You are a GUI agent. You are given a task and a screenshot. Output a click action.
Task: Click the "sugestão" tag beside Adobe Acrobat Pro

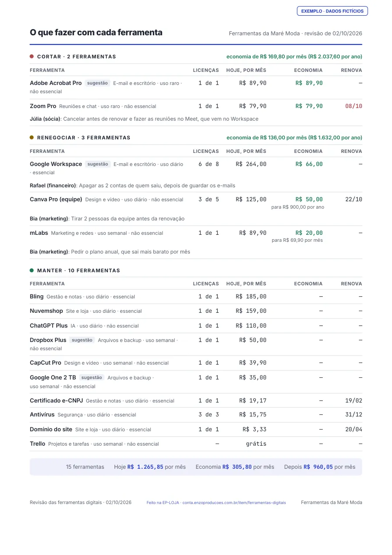[x=98, y=83]
